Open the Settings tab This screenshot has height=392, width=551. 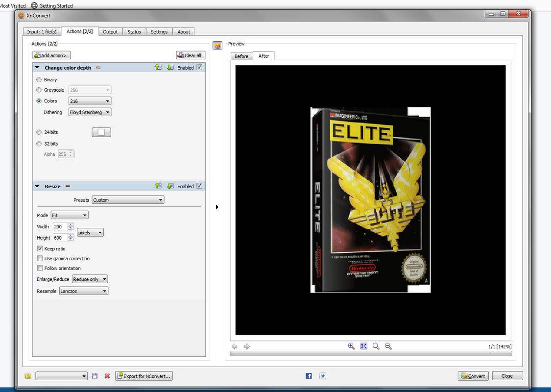point(159,32)
